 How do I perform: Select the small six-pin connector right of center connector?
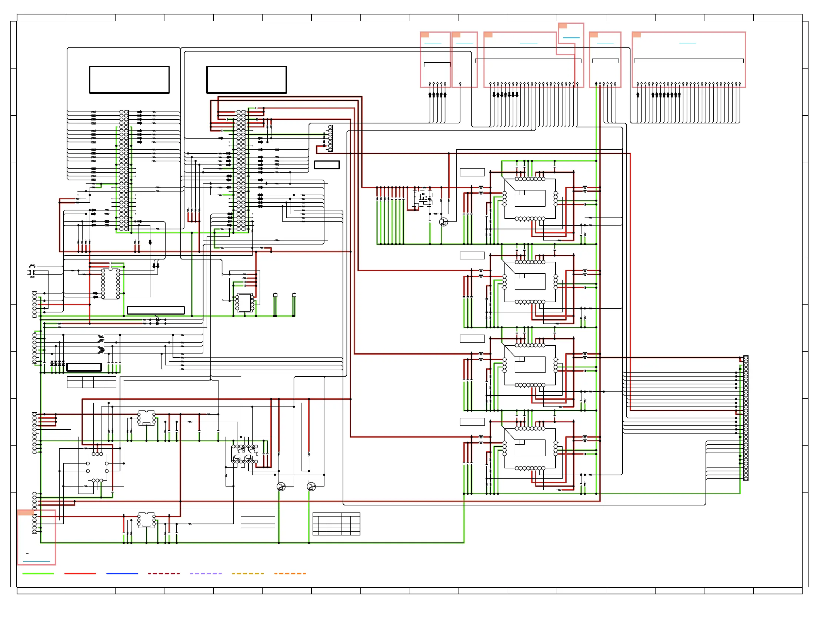(330, 138)
